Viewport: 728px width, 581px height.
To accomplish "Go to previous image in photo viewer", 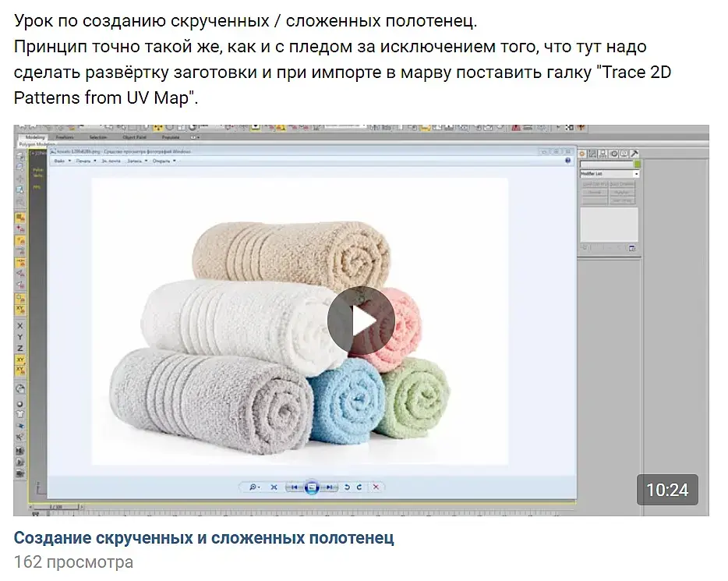I will coord(293,487).
